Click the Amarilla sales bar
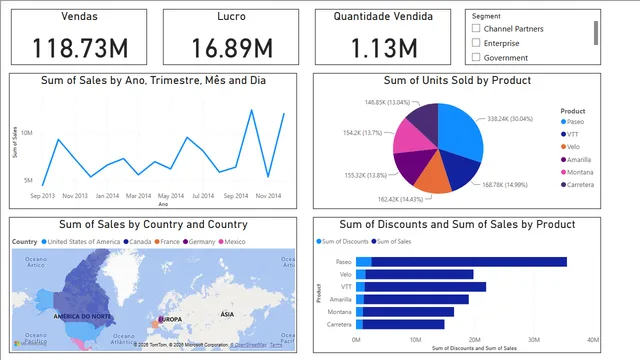 [416, 300]
